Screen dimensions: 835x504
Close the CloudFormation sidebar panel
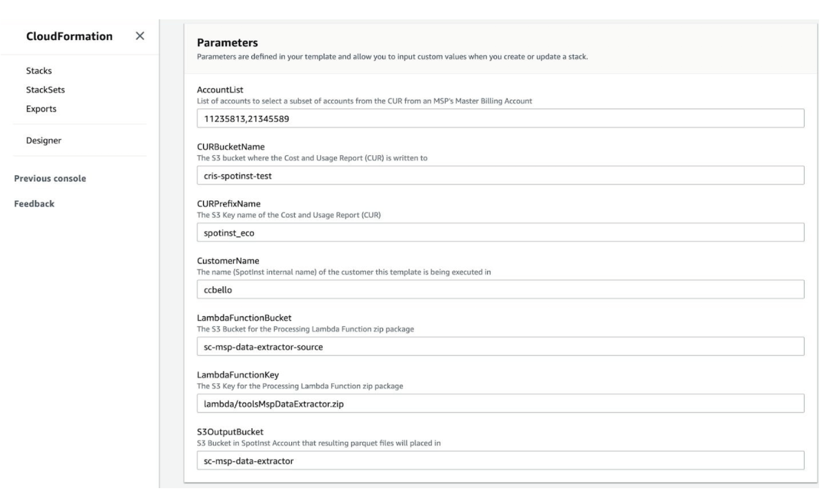tap(139, 36)
